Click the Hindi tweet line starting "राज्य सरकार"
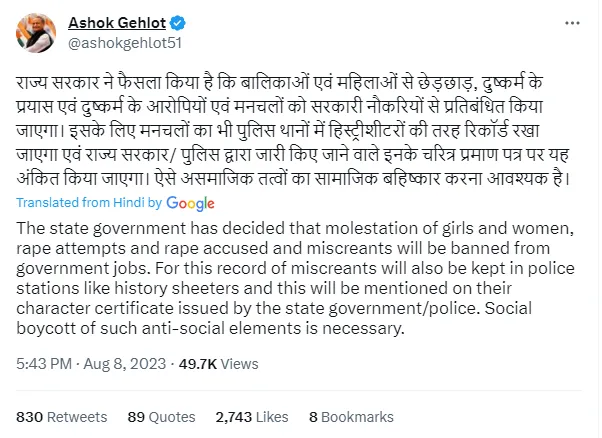Screen dimensions: 602x438 coord(280,76)
